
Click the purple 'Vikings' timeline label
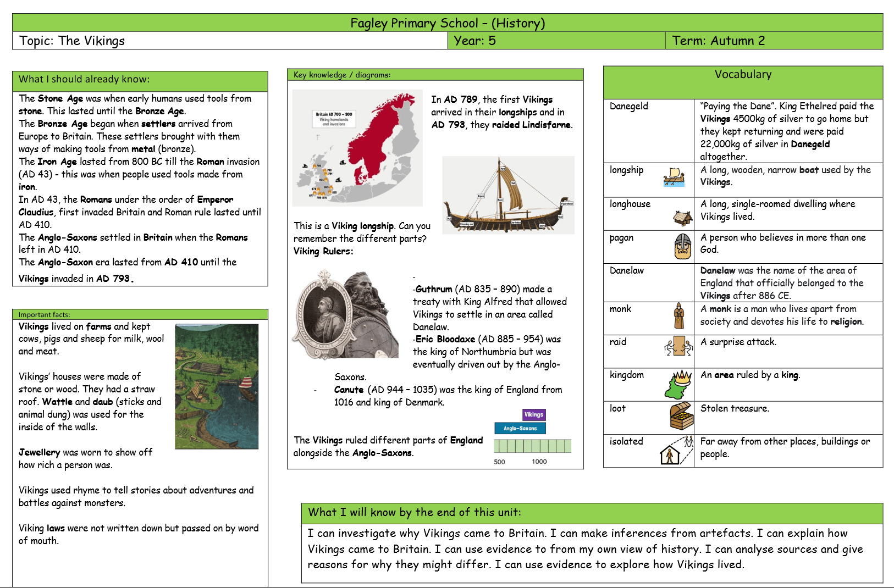tap(534, 415)
